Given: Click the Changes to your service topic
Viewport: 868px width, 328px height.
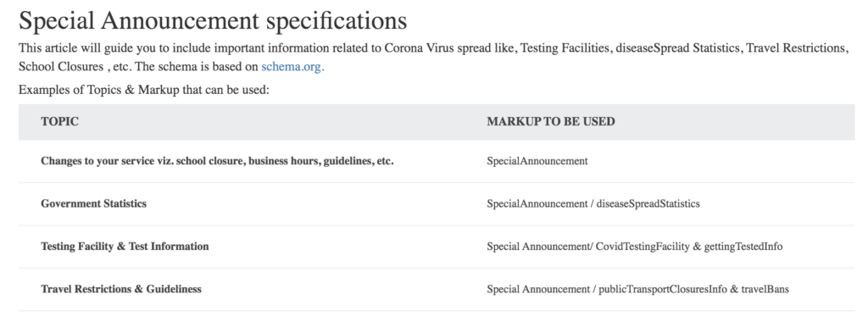Looking at the screenshot, I should (x=217, y=161).
